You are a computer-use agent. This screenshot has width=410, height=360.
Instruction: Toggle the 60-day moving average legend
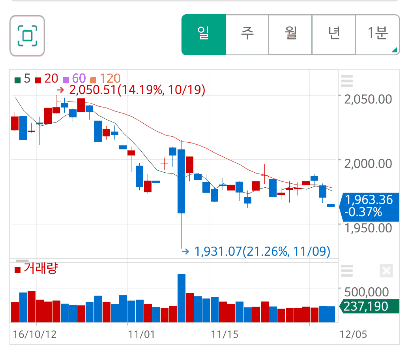(75, 79)
